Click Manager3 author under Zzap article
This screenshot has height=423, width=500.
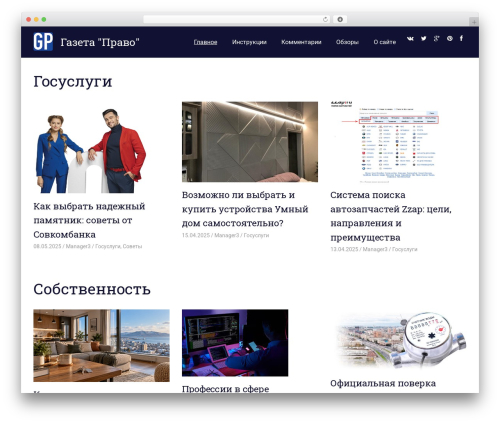point(375,249)
